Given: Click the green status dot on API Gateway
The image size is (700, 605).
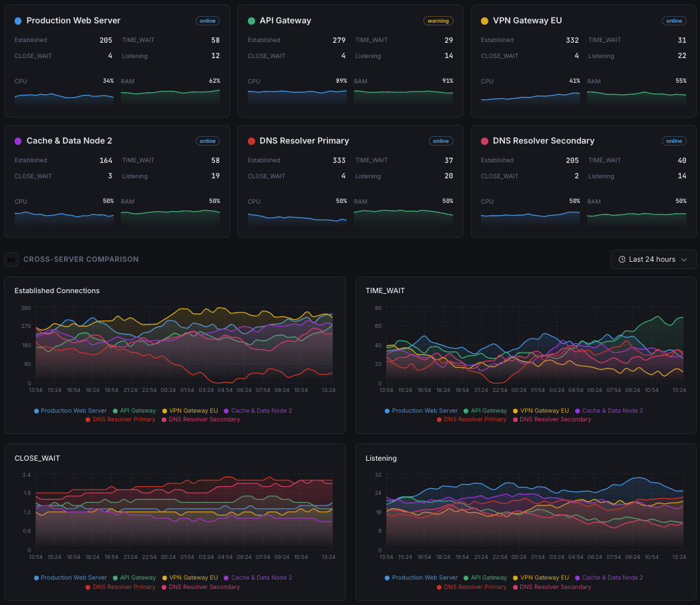Looking at the screenshot, I should tap(251, 21).
